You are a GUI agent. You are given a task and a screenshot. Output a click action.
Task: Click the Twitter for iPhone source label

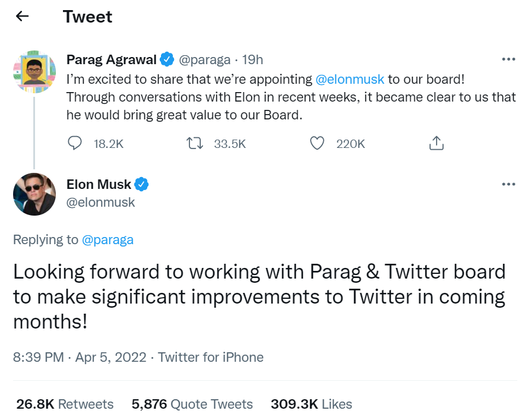point(211,358)
